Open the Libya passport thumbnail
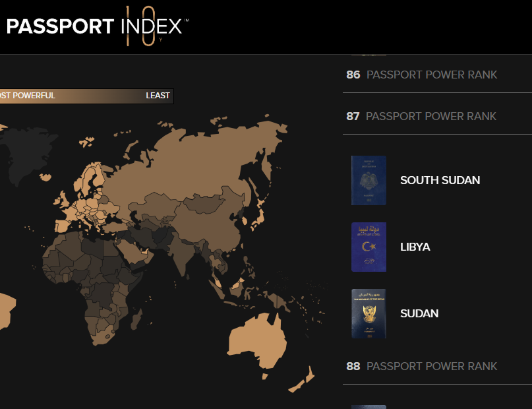The width and height of the screenshot is (532, 409). [369, 247]
